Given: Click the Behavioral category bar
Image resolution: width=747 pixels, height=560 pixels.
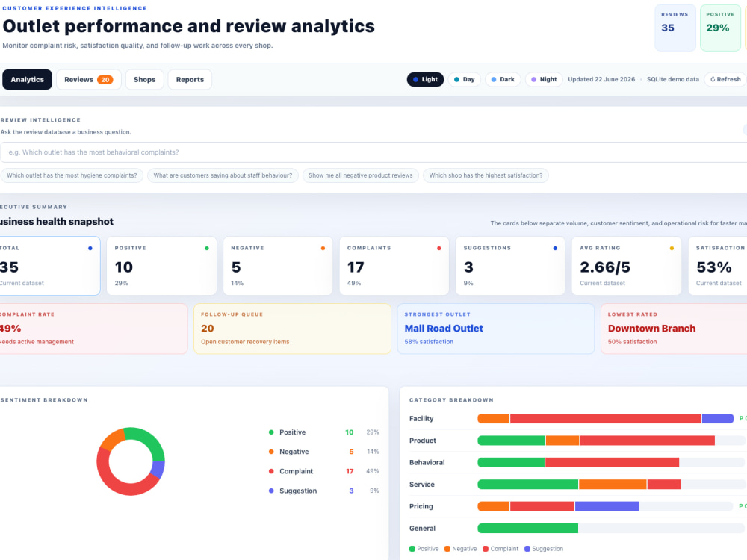Looking at the screenshot, I should (611, 462).
